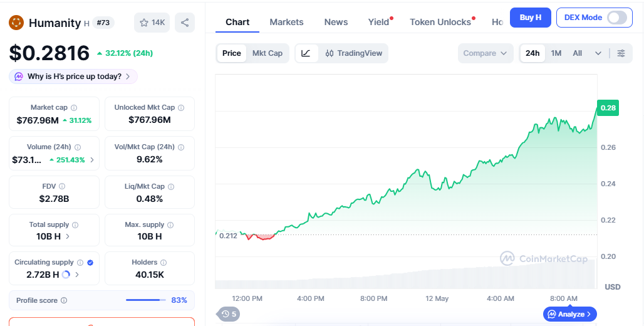Toggle the DEX Mode switch

617,18
